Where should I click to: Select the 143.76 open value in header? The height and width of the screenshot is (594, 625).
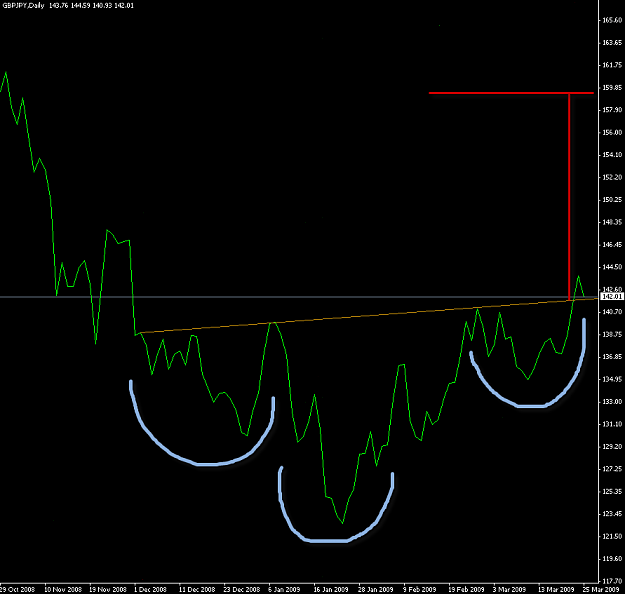click(59, 6)
